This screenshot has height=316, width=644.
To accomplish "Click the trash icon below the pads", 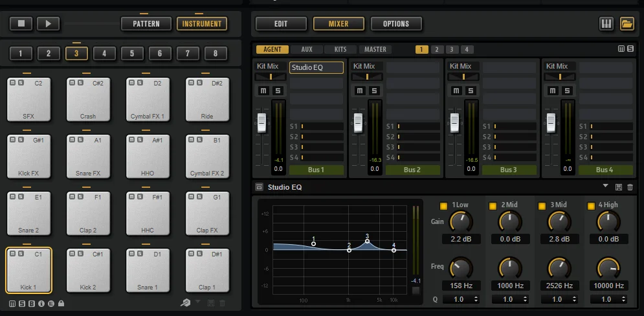I will tap(222, 303).
